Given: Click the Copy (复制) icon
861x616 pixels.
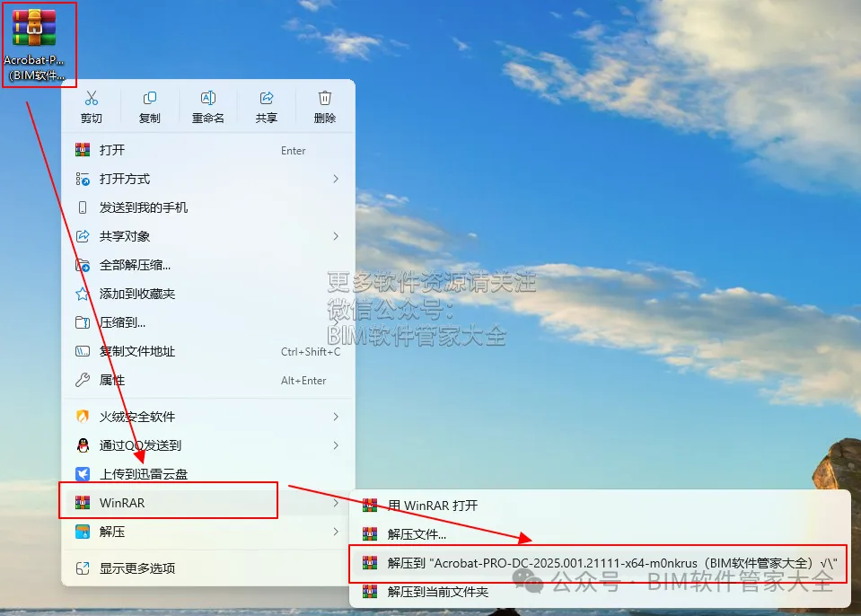Looking at the screenshot, I should (x=149, y=98).
